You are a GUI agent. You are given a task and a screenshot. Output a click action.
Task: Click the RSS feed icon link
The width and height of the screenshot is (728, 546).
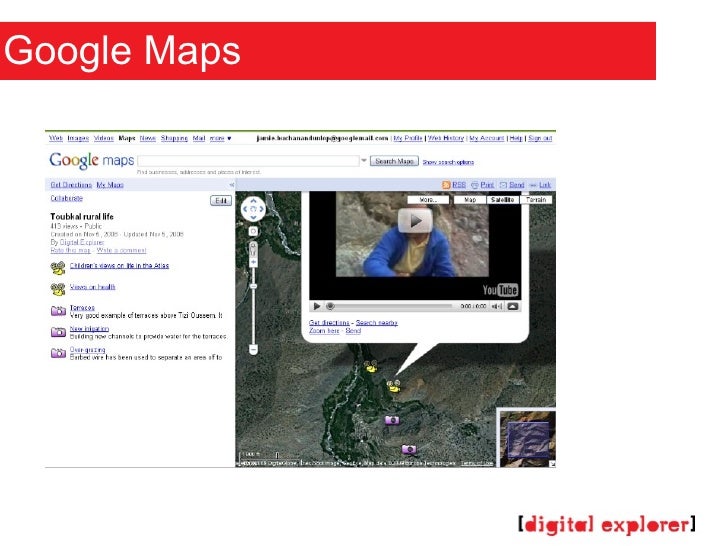[x=454, y=185]
